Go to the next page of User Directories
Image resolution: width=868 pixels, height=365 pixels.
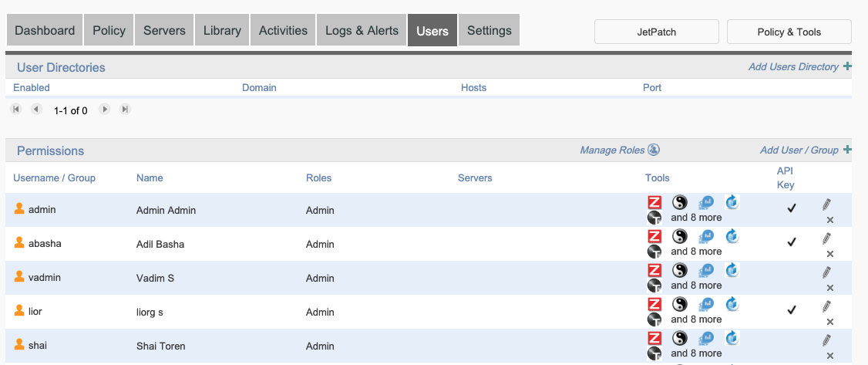(x=105, y=110)
